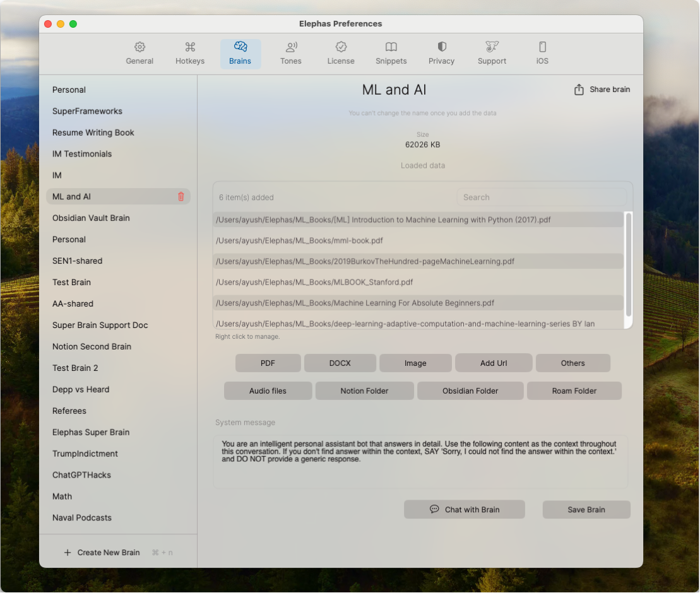Open the Support icon in toolbar
This screenshot has width=700, height=593.
click(492, 47)
